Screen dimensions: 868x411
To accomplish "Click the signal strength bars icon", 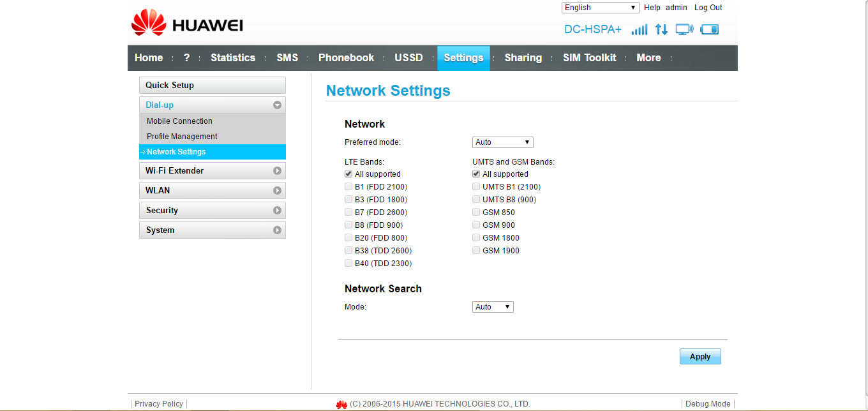I will [639, 29].
